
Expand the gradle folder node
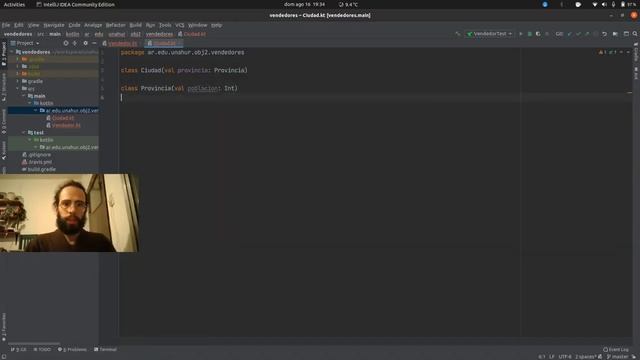tap(18, 81)
